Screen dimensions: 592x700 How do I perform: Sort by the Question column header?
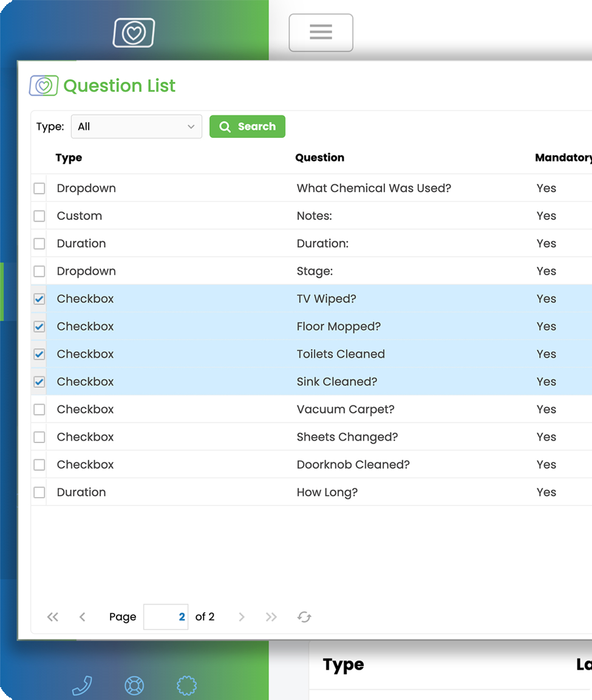tap(320, 157)
